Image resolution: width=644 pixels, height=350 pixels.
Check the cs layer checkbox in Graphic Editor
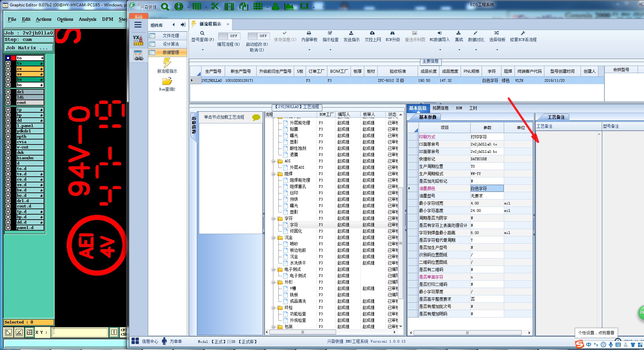click(x=8, y=69)
